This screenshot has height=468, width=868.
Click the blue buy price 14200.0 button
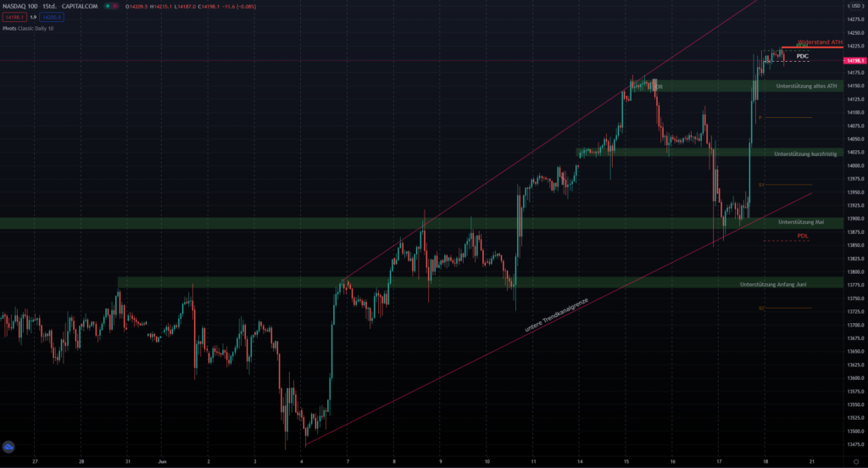click(53, 17)
